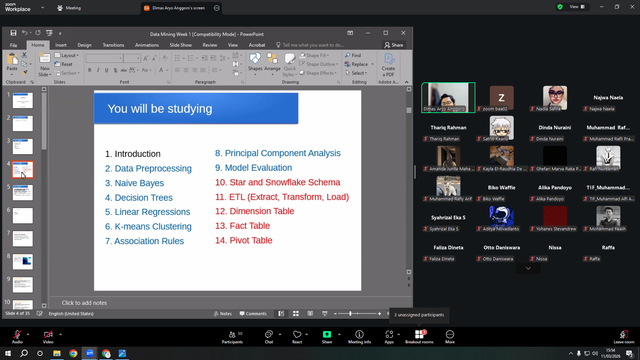This screenshot has height=360, width=640.
Task: Switch to Normal view in status bar
Action: click(x=281, y=313)
